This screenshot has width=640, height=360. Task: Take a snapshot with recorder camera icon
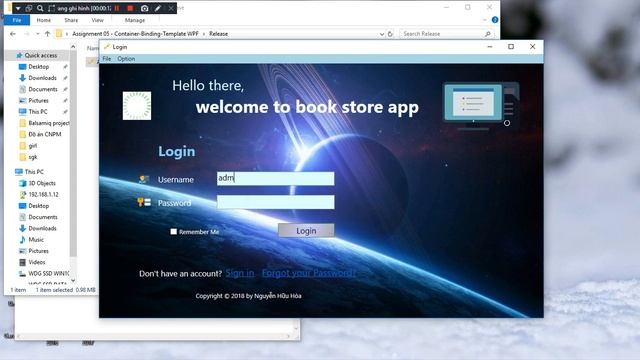pos(144,8)
